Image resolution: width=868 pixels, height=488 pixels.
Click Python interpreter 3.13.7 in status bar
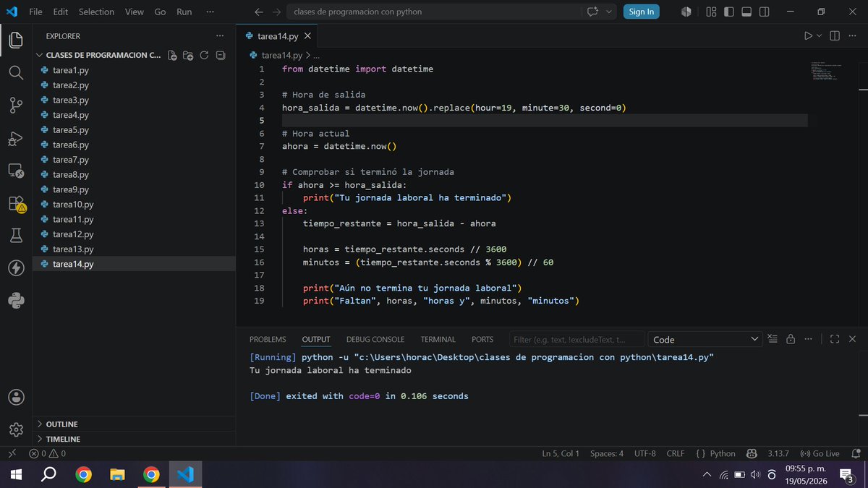pos(778,453)
